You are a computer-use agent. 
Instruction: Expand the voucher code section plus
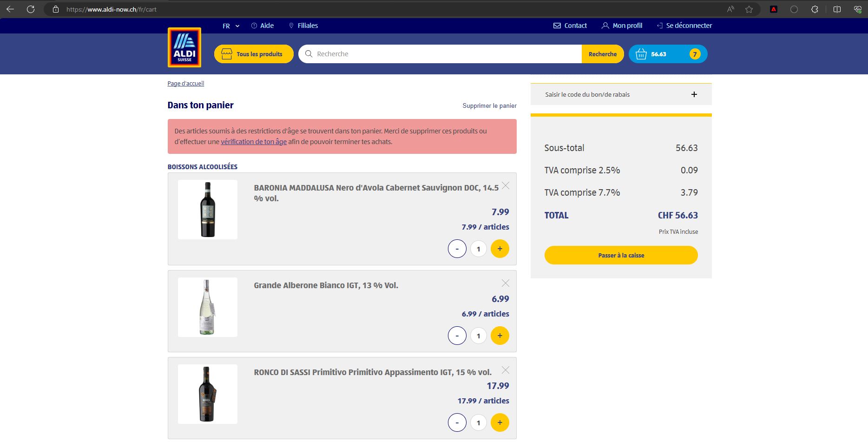pos(694,94)
